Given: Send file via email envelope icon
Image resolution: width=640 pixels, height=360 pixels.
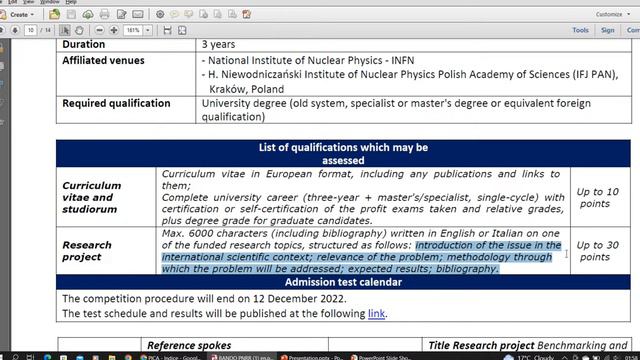Looking at the screenshot, I should coord(138,14).
